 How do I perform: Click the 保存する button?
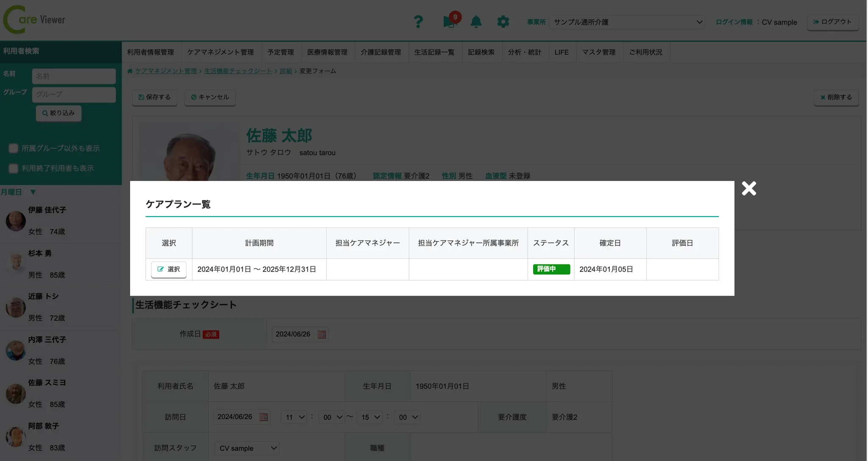155,97
